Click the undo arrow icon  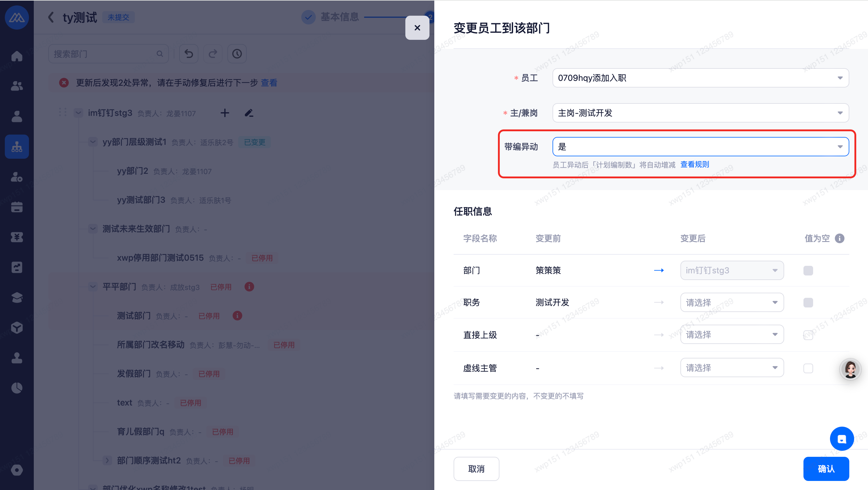coord(189,54)
